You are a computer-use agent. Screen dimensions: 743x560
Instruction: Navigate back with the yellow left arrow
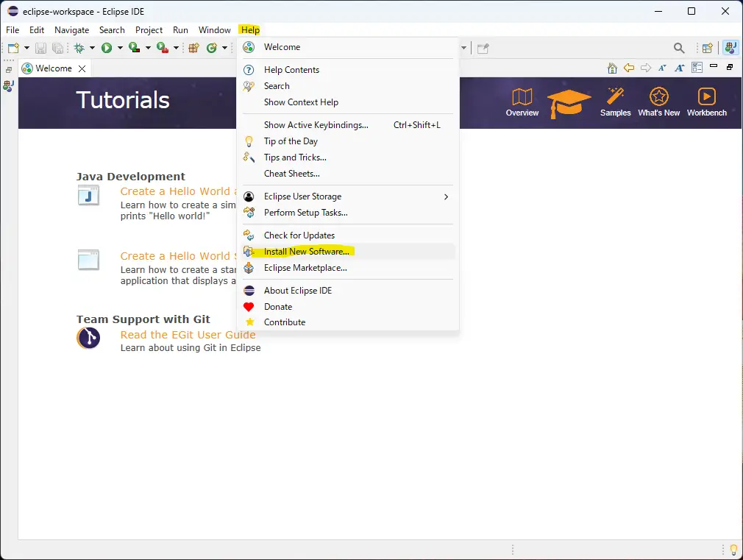pyautogui.click(x=629, y=68)
